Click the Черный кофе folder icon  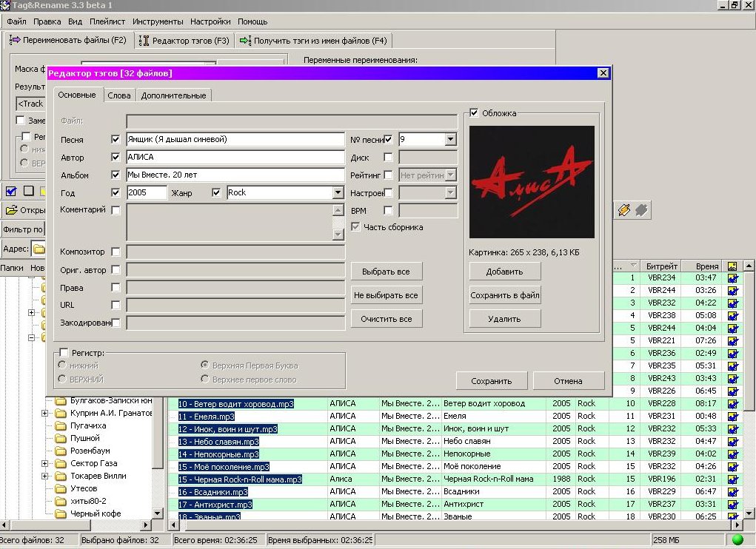click(x=60, y=513)
